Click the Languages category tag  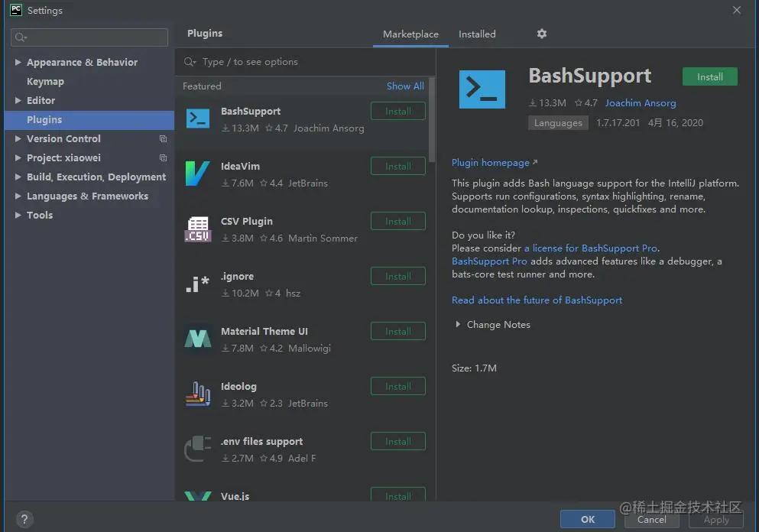[558, 123]
